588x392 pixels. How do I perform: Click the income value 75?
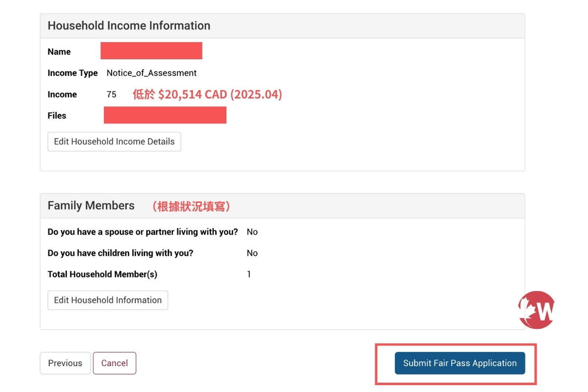click(112, 95)
